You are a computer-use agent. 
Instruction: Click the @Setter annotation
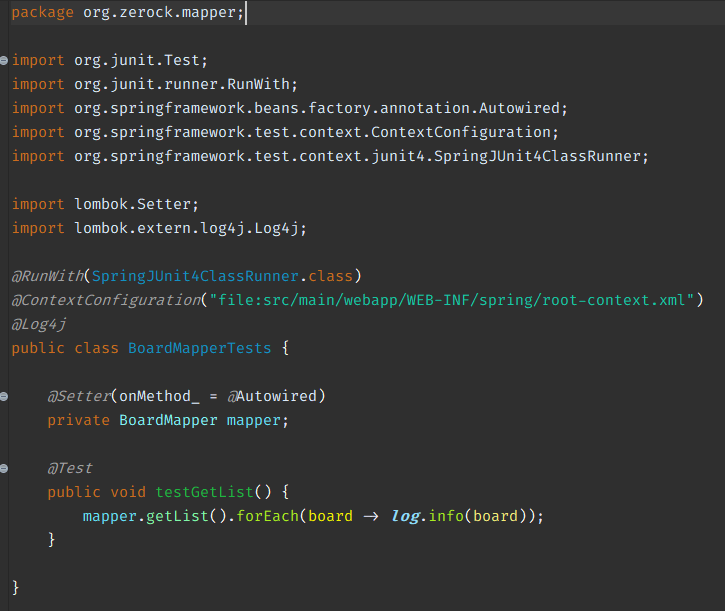[x=79, y=396]
